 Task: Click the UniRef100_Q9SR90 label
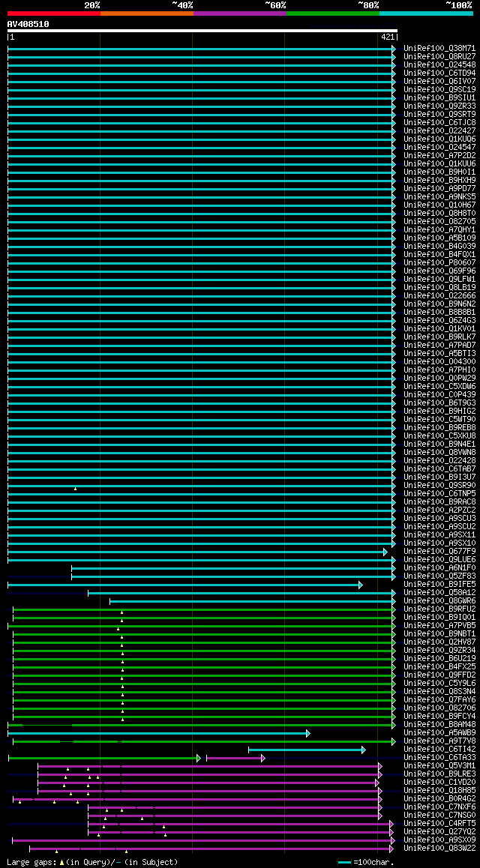[x=439, y=486]
